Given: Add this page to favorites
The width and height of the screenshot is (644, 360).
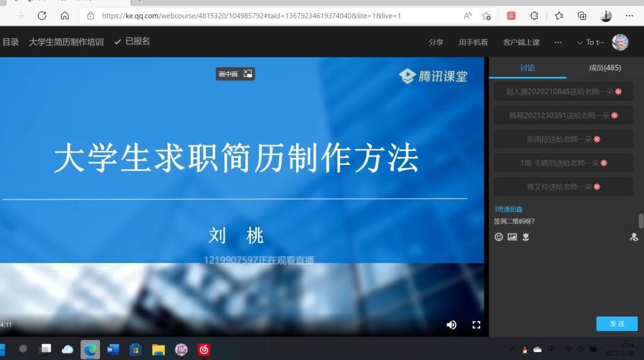Looking at the screenshot, I should click(x=486, y=16).
